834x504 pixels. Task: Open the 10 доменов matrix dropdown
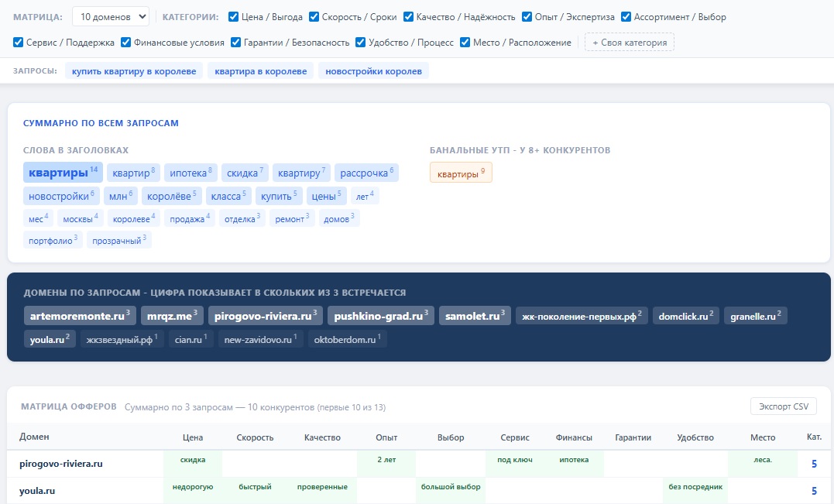[x=110, y=16]
